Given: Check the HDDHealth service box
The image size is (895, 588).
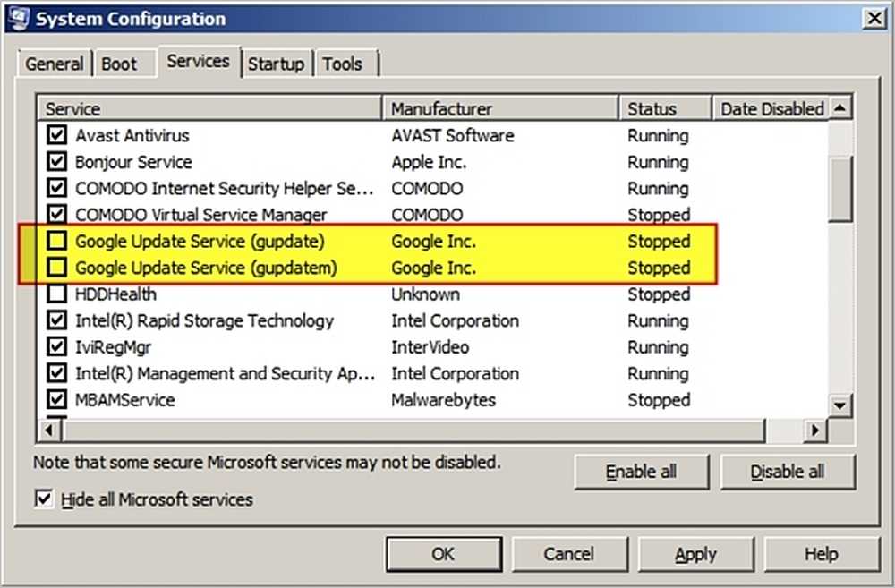Looking at the screenshot, I should pyautogui.click(x=56, y=294).
